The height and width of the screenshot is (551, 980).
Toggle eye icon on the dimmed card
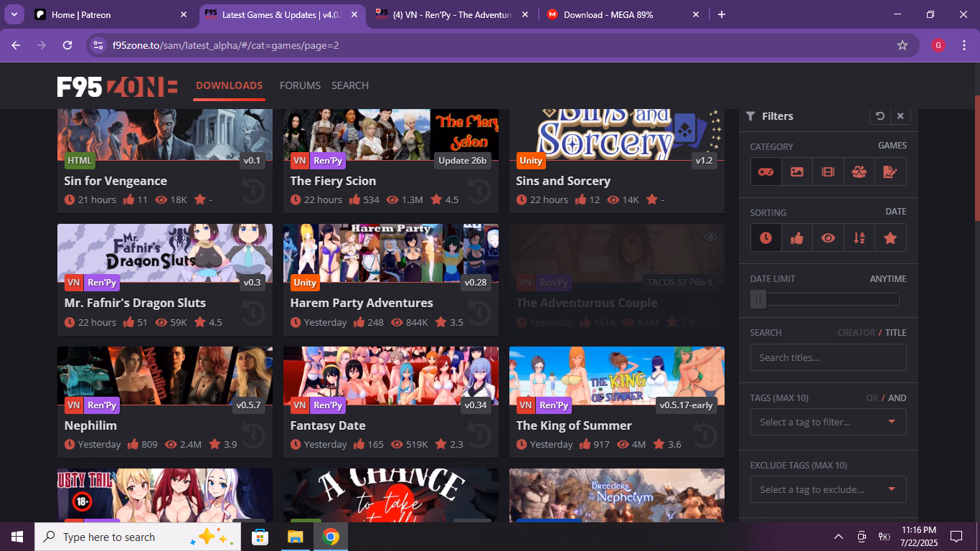point(710,237)
